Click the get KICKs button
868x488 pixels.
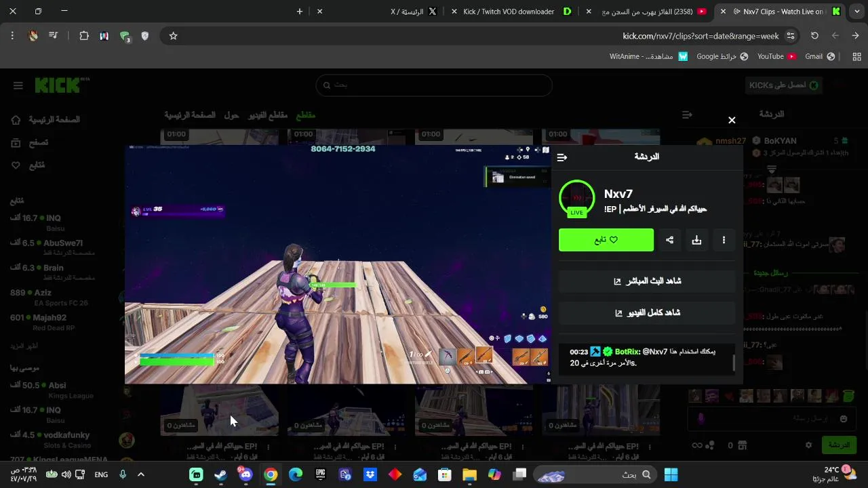tap(783, 85)
